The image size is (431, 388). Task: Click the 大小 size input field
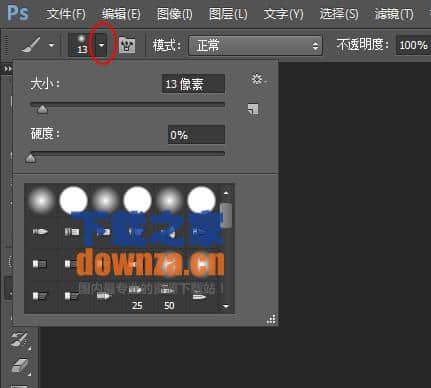pos(193,84)
